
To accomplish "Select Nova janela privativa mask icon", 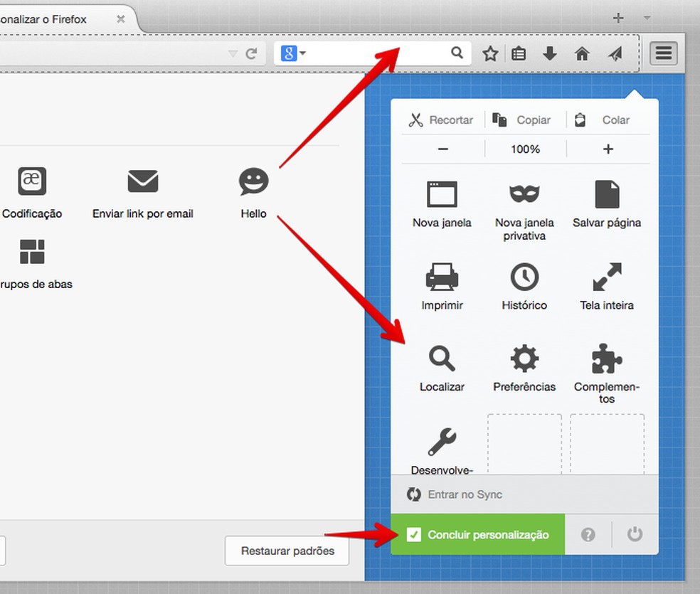I will (524, 193).
